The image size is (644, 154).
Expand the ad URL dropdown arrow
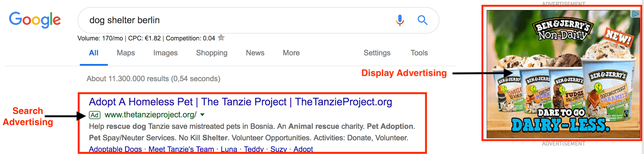coord(202,115)
